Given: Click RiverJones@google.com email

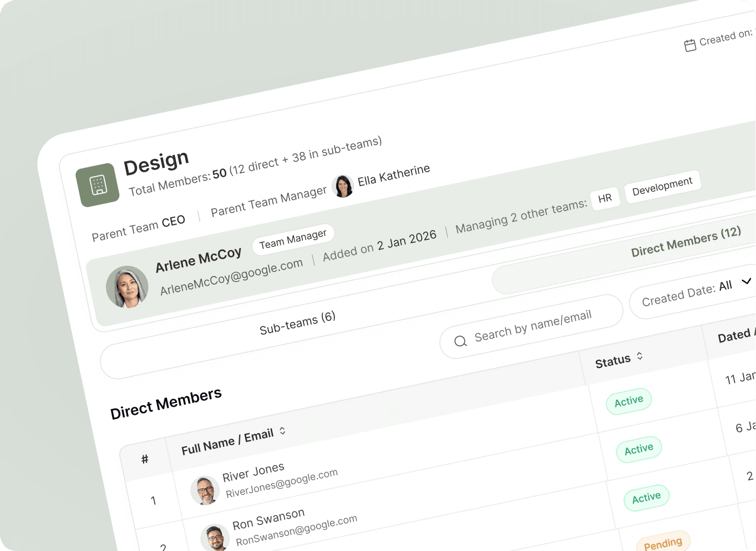Looking at the screenshot, I should tap(282, 483).
